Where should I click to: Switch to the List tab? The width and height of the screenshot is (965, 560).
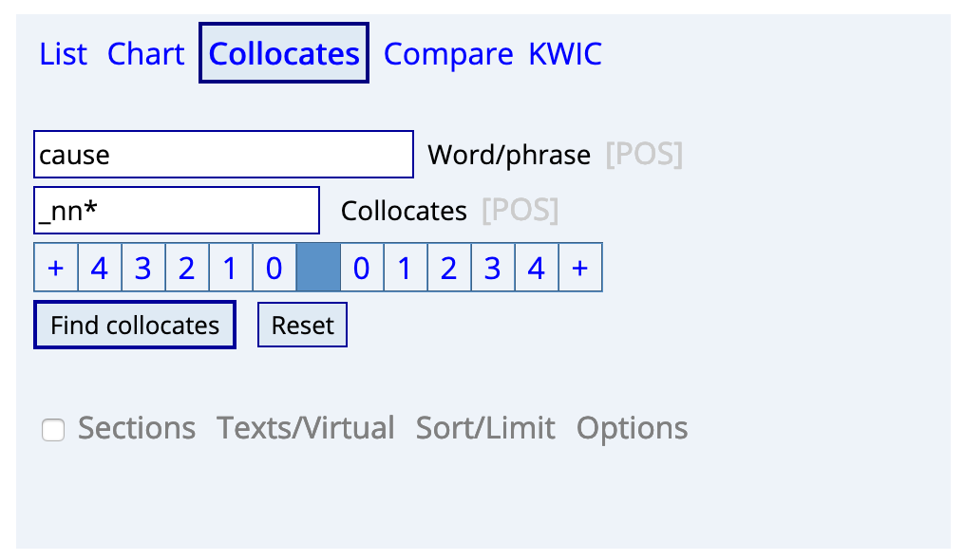click(63, 53)
